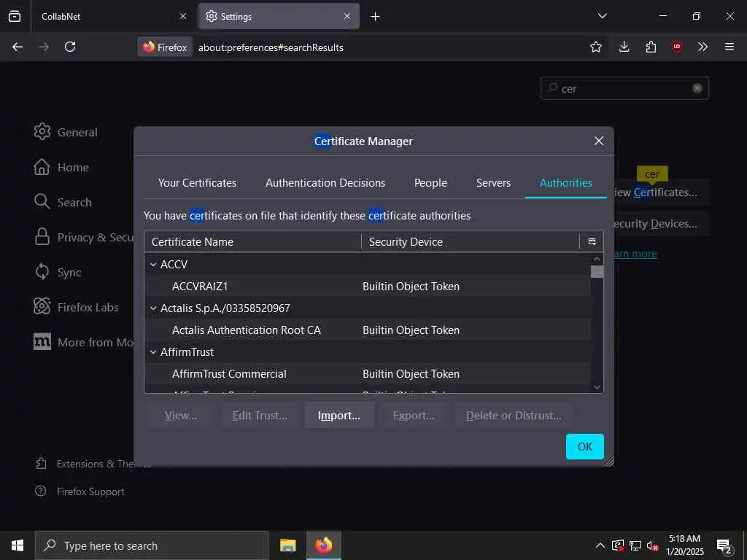Go back using the back arrow

pos(18,47)
